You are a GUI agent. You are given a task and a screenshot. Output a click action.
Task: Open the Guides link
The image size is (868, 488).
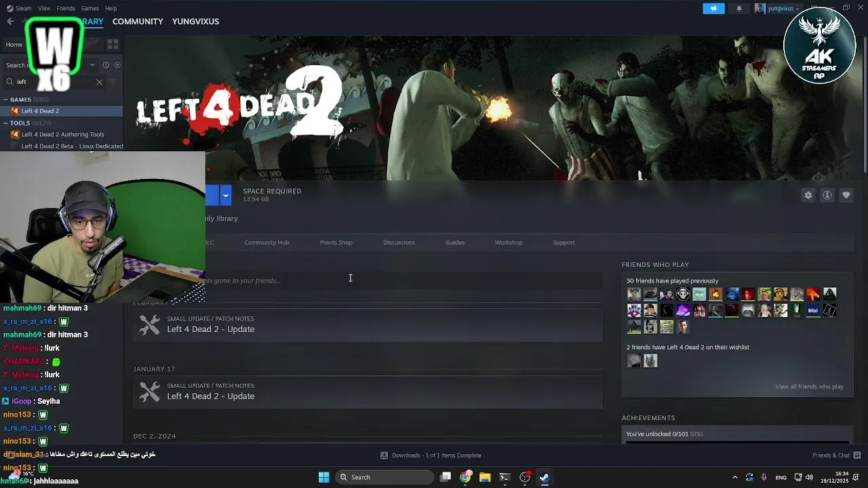(x=455, y=243)
